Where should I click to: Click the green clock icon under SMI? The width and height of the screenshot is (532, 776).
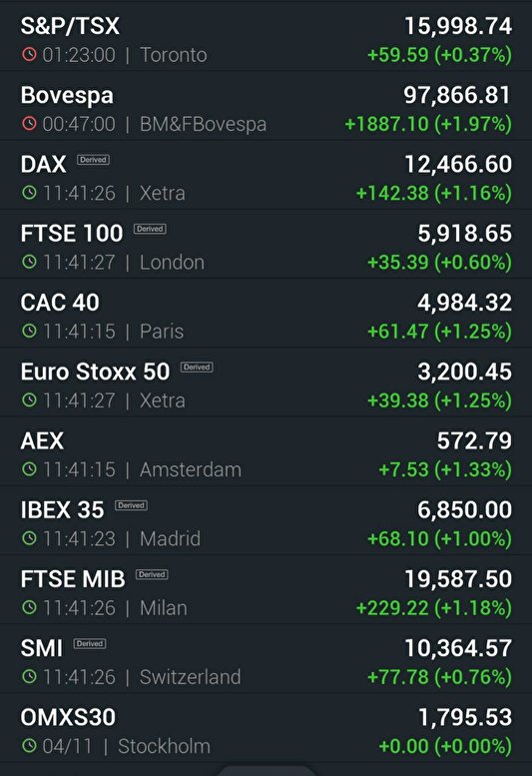click(29, 676)
